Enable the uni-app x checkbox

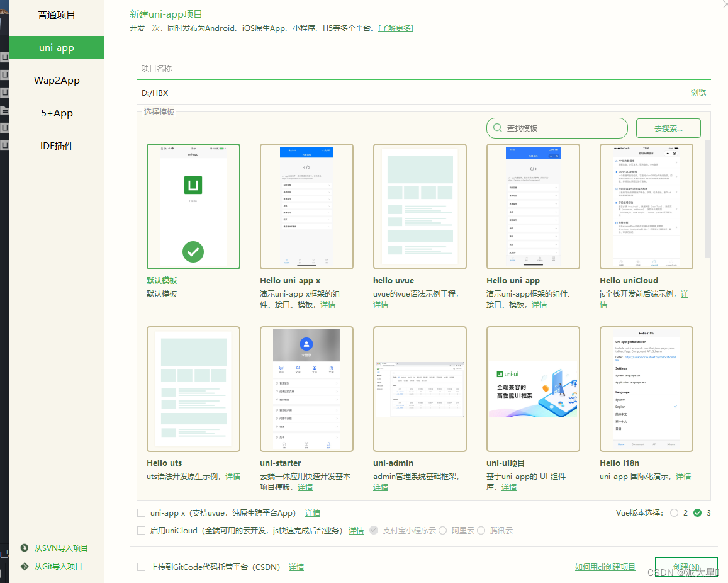(x=141, y=513)
